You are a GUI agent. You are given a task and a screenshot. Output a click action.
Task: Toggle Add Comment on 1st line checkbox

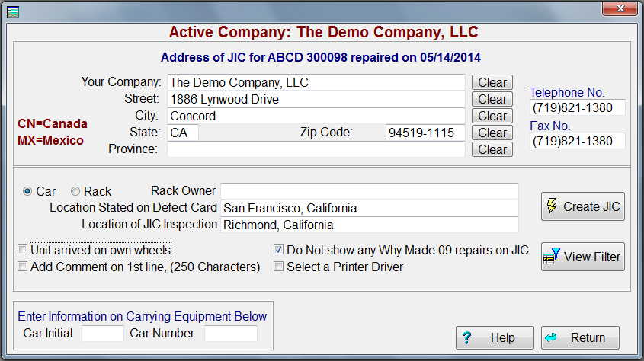click(x=23, y=267)
